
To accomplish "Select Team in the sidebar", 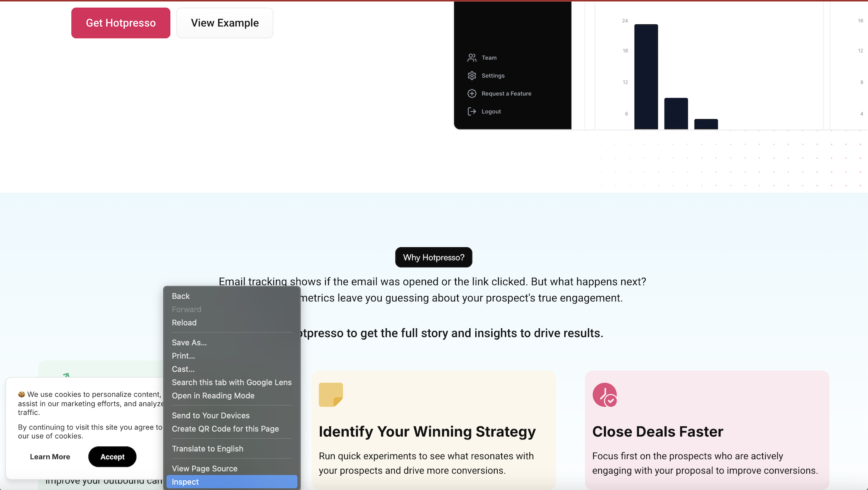I will [x=488, y=57].
